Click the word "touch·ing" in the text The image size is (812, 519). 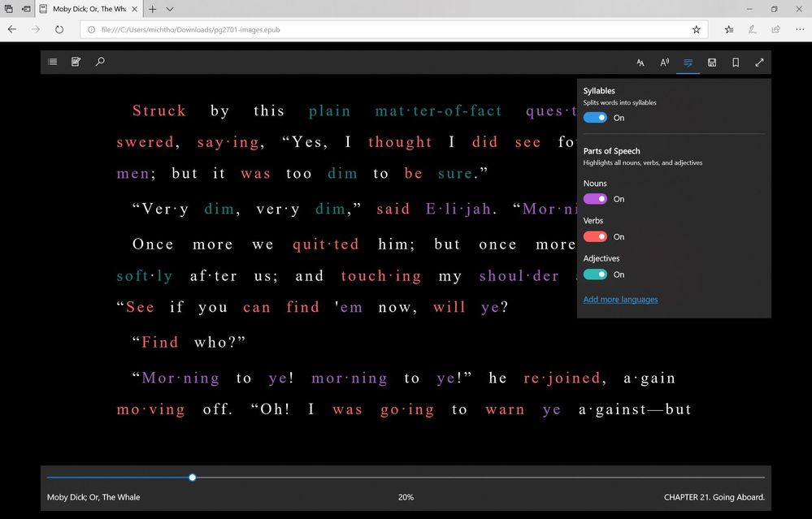point(381,276)
